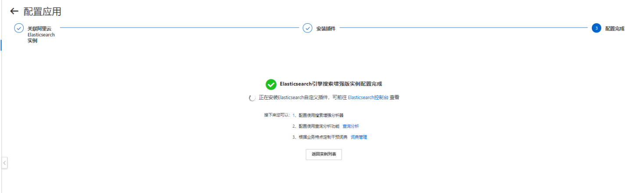Select the 关联阿里云 Elasticsearch 实例 step label

(x=41, y=35)
